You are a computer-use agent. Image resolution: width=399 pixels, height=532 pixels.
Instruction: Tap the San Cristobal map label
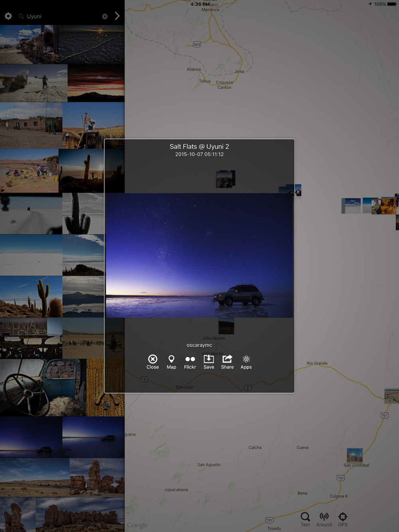coord(356,465)
